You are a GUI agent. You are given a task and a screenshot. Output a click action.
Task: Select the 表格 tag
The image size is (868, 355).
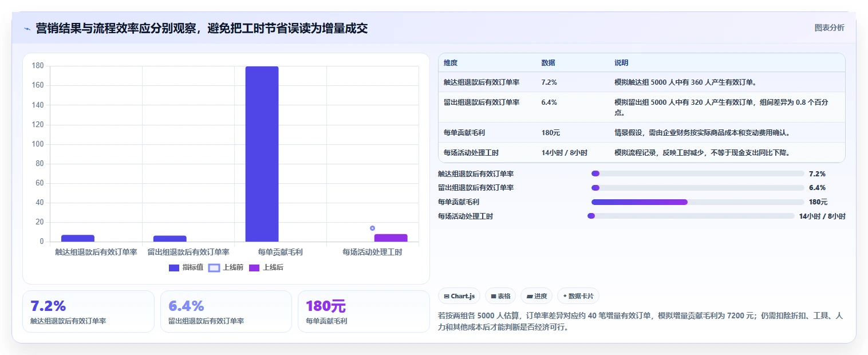(x=500, y=296)
